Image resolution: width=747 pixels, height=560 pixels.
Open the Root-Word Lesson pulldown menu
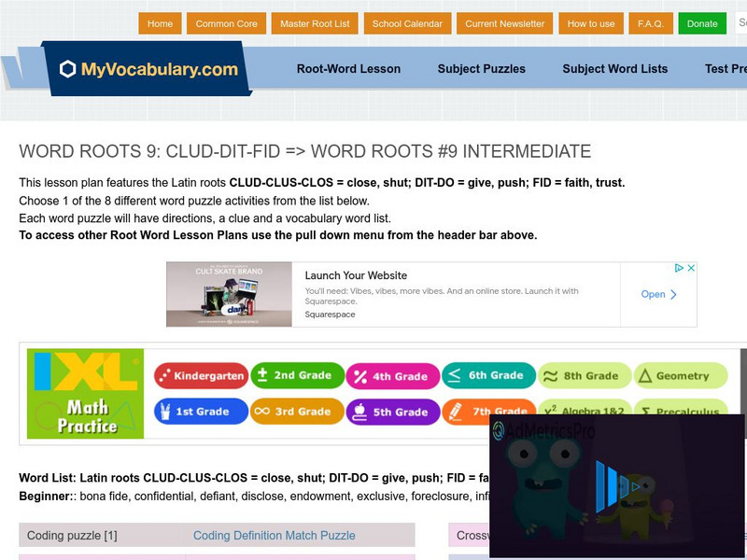[348, 69]
